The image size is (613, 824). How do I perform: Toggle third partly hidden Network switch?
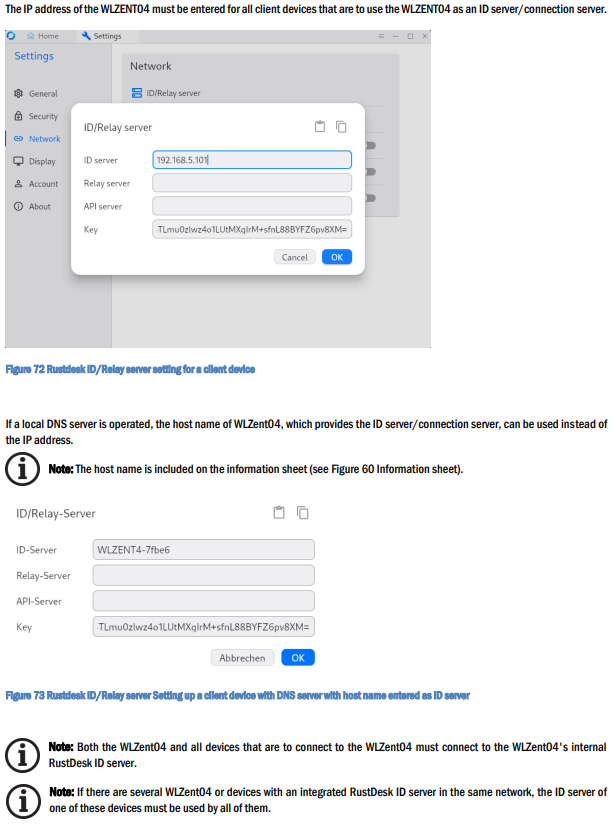tap(371, 198)
